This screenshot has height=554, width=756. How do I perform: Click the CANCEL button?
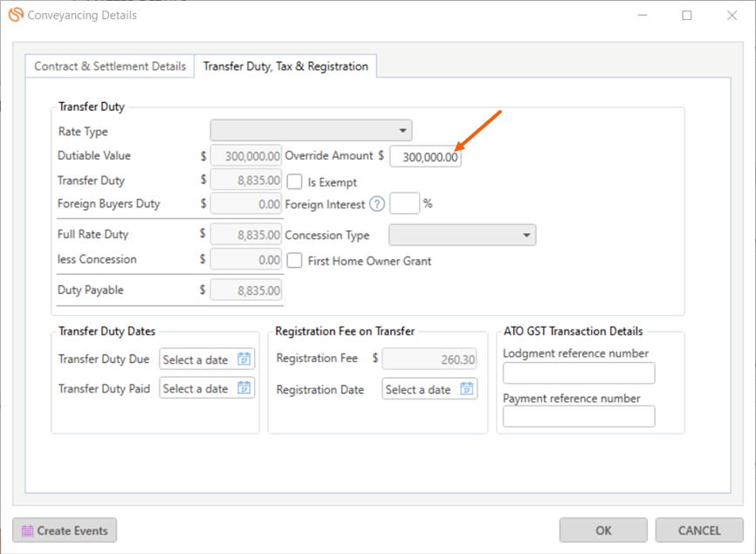699,530
